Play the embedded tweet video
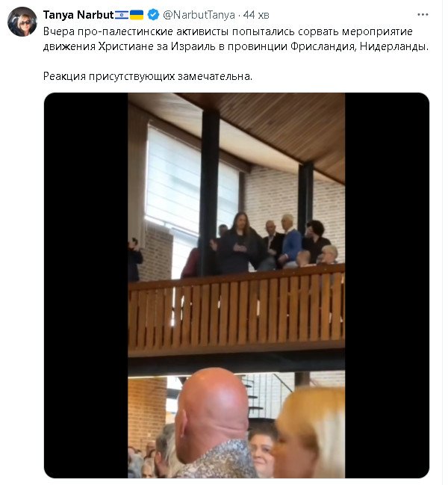 (237, 285)
